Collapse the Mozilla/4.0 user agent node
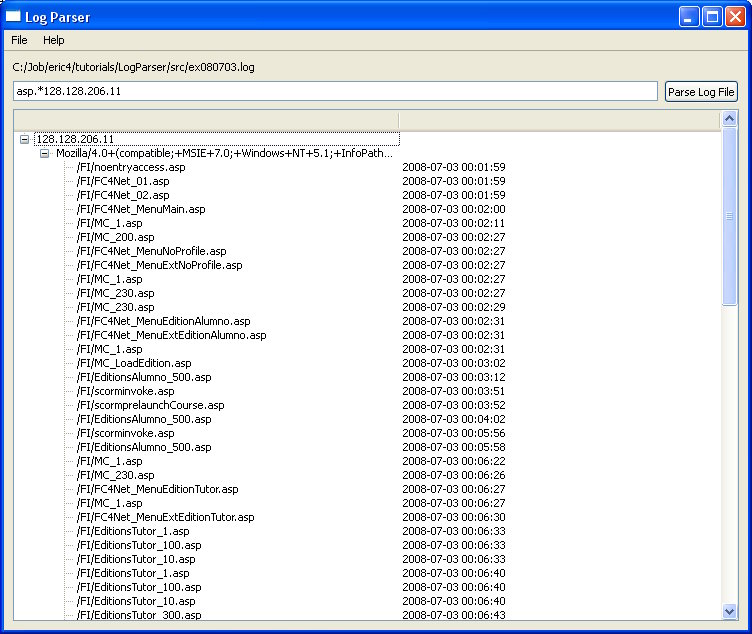The image size is (752, 634). pos(44,153)
